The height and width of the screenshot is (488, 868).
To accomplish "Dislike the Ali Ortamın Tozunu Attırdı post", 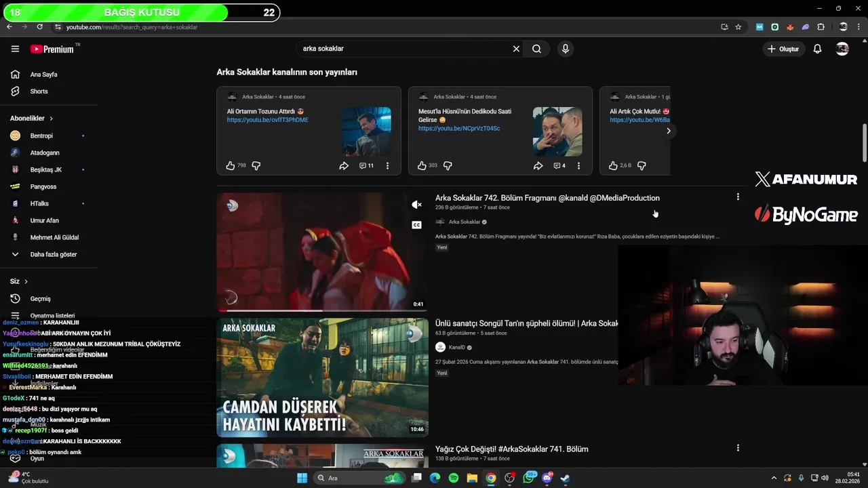I will [256, 165].
